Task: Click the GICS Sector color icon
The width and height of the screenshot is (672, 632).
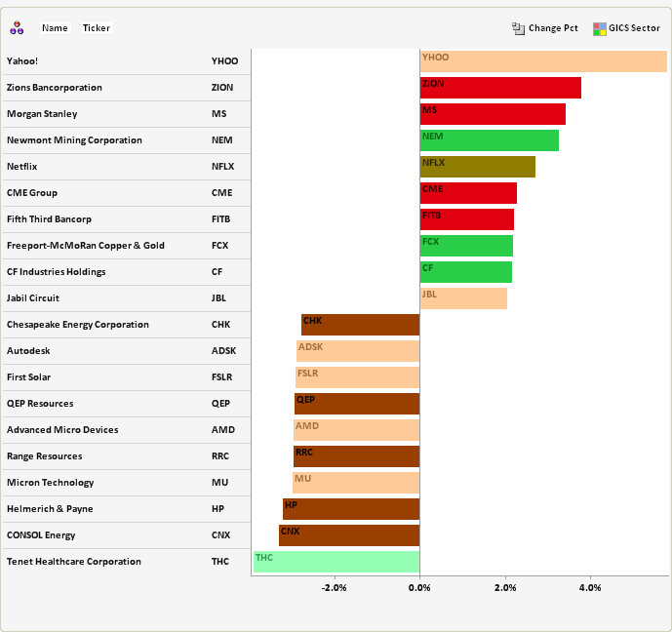Action: (600, 28)
